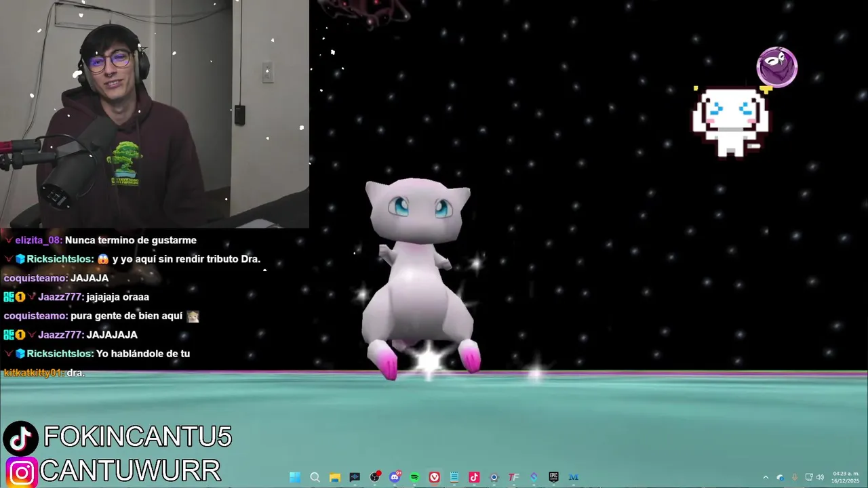This screenshot has height=488, width=868.
Task: Open the Windows Start menu
Action: point(295,477)
